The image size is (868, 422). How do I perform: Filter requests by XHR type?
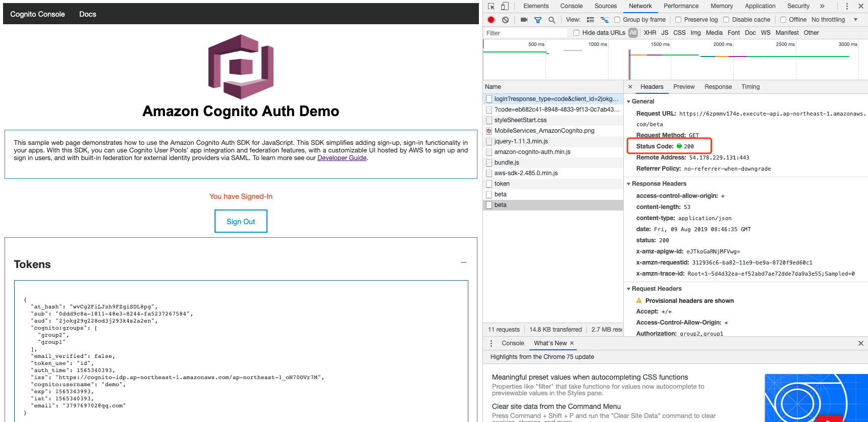[x=650, y=33]
